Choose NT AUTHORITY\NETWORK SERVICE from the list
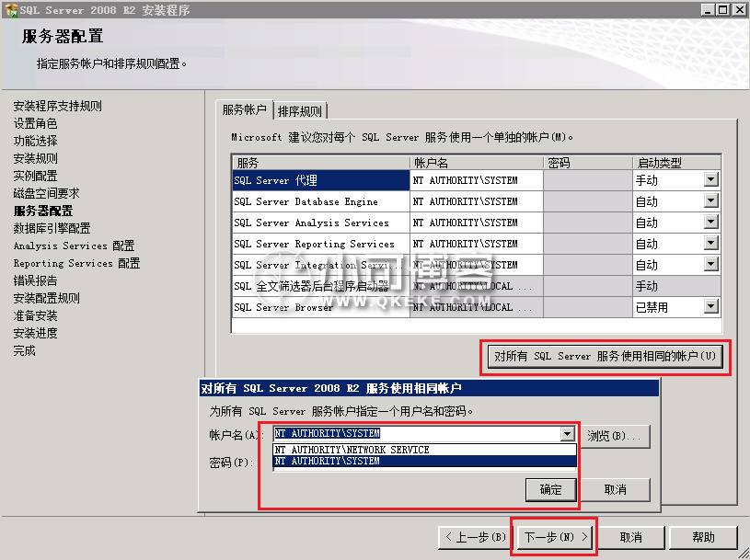This screenshot has width=750, height=560. (425, 450)
